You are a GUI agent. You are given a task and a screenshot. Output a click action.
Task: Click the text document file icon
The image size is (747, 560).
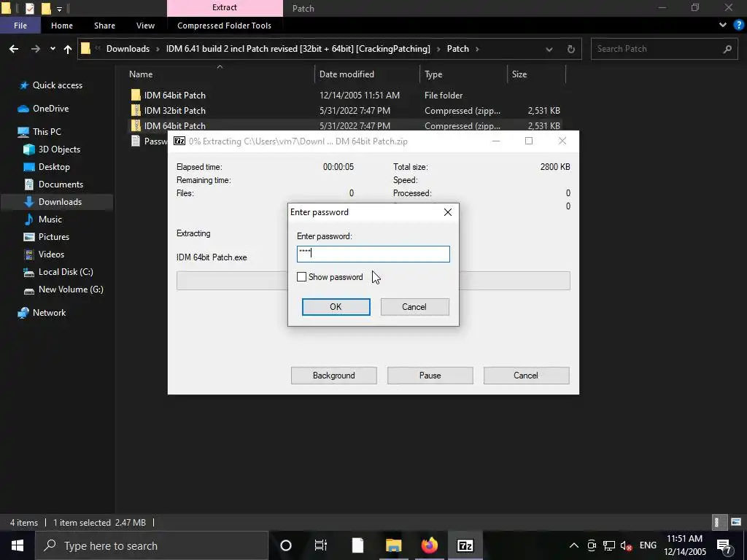136,141
